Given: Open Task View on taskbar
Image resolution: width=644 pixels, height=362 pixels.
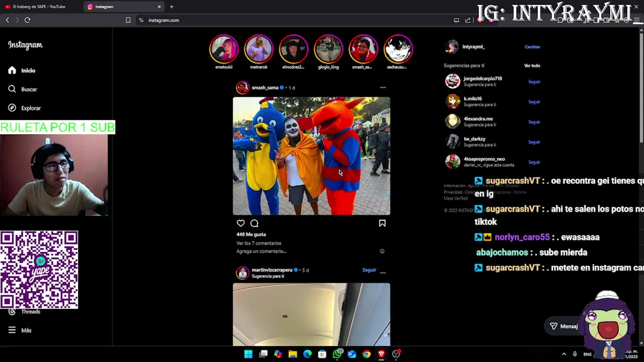Looking at the screenshot, I should click(263, 354).
